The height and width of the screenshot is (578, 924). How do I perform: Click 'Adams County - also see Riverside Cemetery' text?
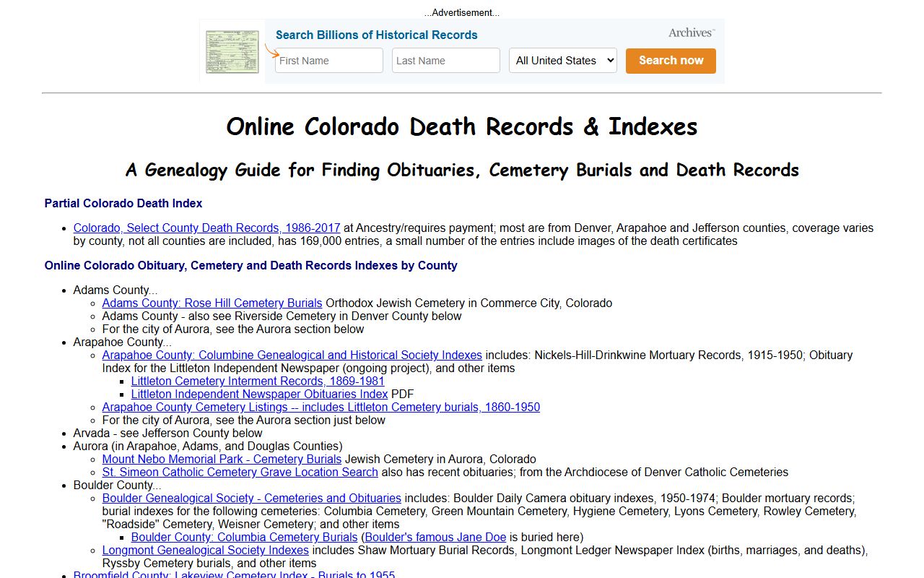(x=282, y=316)
